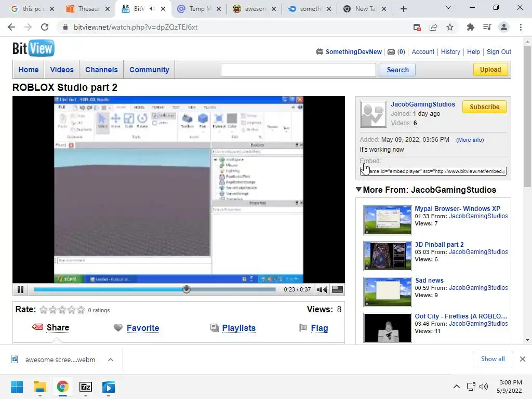Open tab search dropdown arrow
532x399 pixels.
click(x=448, y=7)
